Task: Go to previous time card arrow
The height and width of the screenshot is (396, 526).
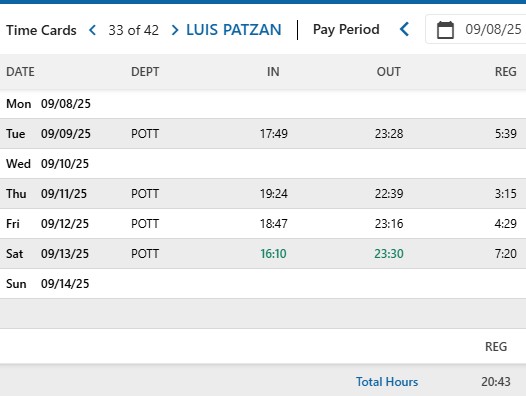Action: tap(93, 30)
